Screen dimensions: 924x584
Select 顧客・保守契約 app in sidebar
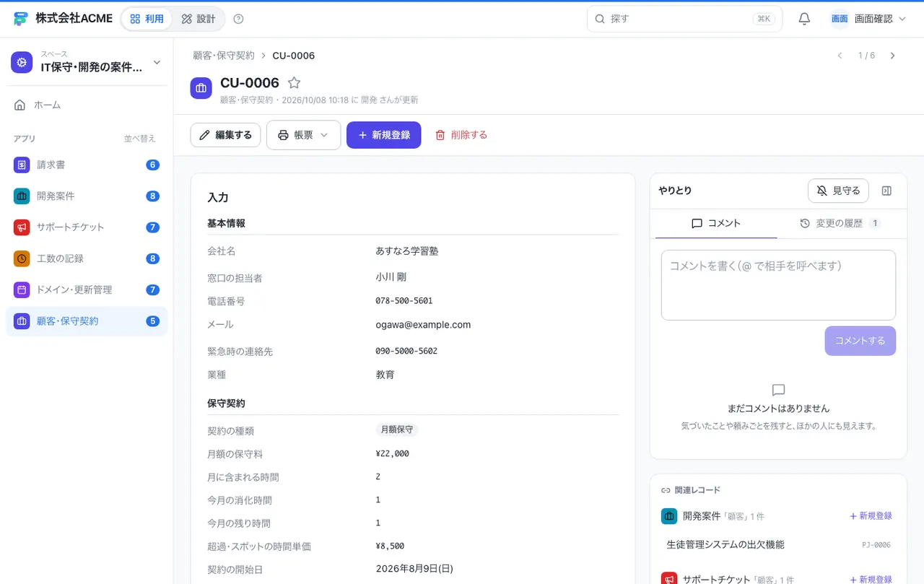[x=87, y=321]
